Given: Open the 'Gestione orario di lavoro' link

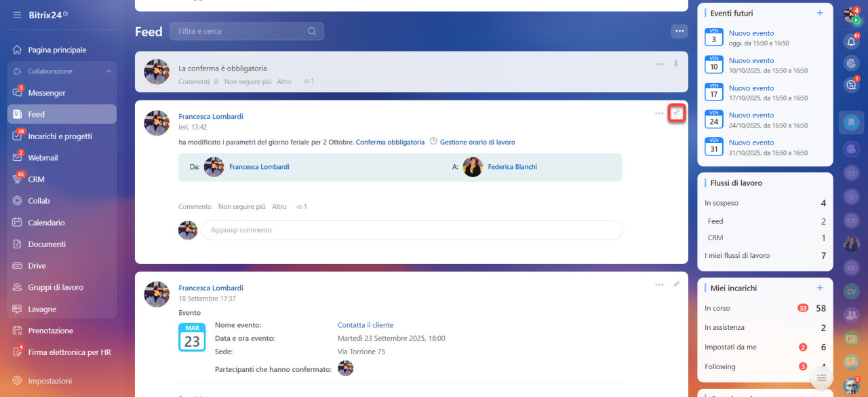Looking at the screenshot, I should [x=477, y=143].
